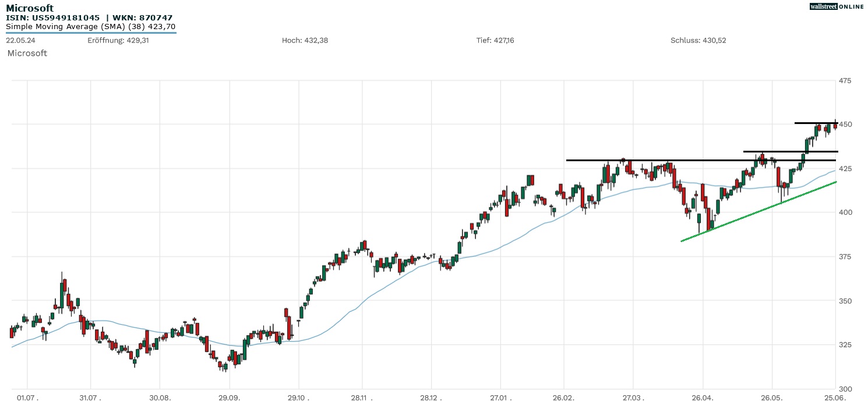Click the wallstreet ONLINE logo
This screenshot has width=868, height=401.
837,6
